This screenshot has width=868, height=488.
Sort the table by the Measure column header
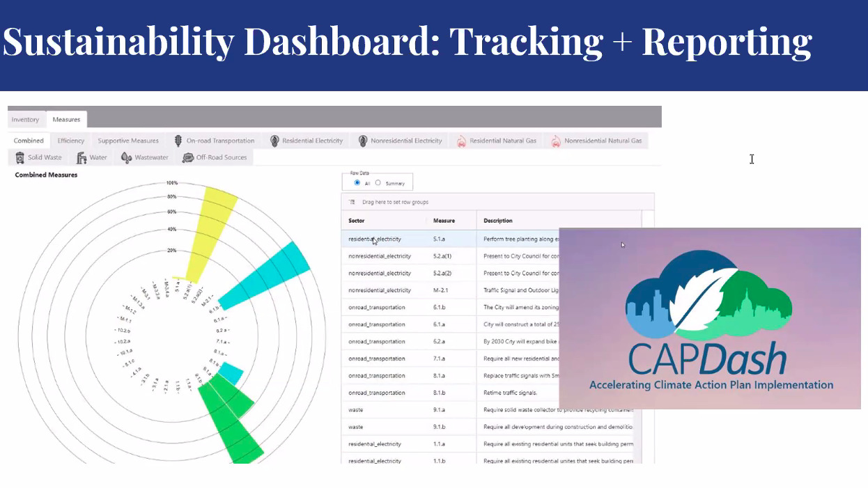(x=444, y=221)
